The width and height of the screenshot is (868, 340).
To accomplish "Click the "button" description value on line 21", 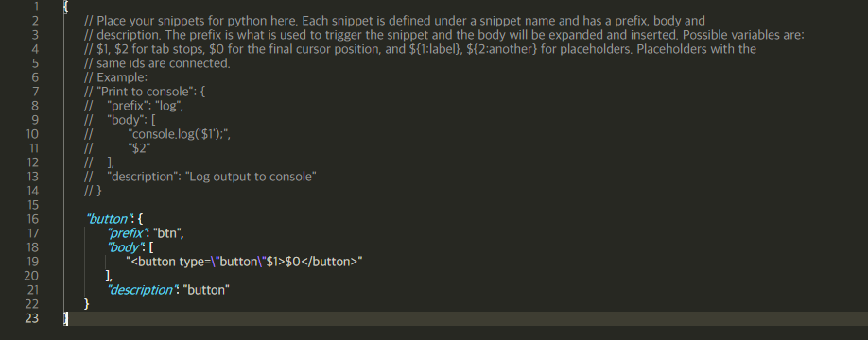I will pyautogui.click(x=206, y=290).
